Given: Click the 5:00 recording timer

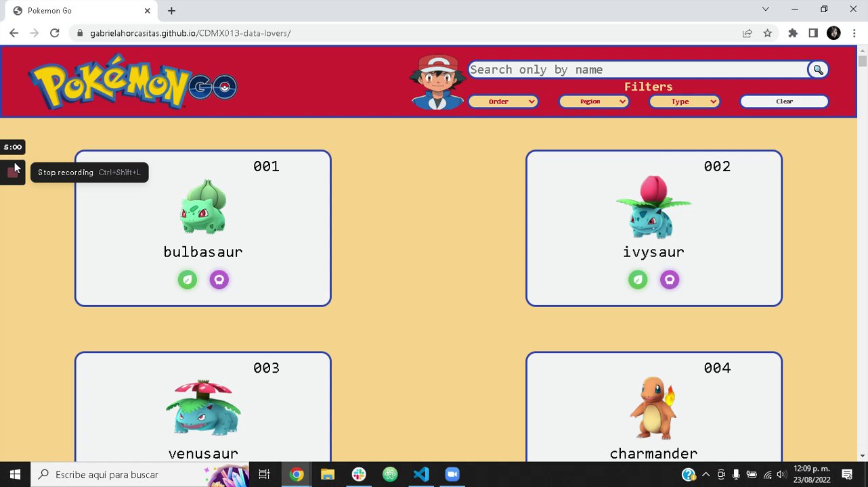Looking at the screenshot, I should tap(12, 147).
